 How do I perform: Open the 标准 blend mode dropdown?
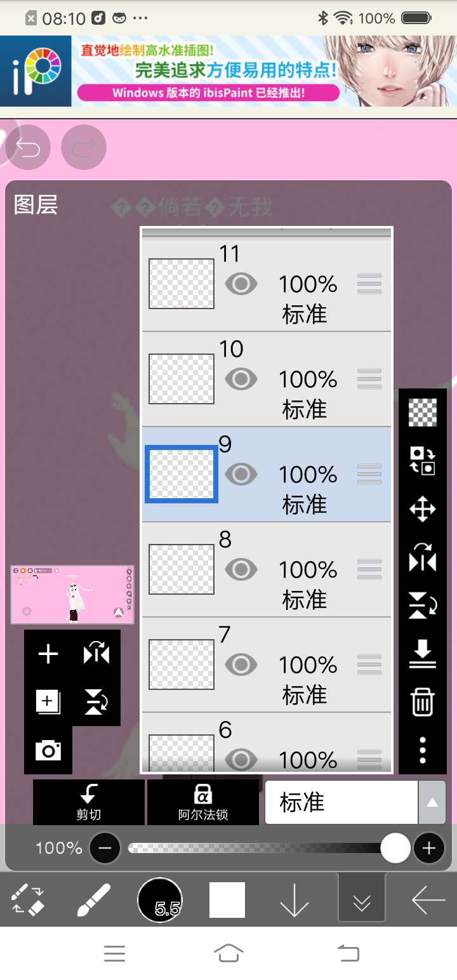[355, 802]
